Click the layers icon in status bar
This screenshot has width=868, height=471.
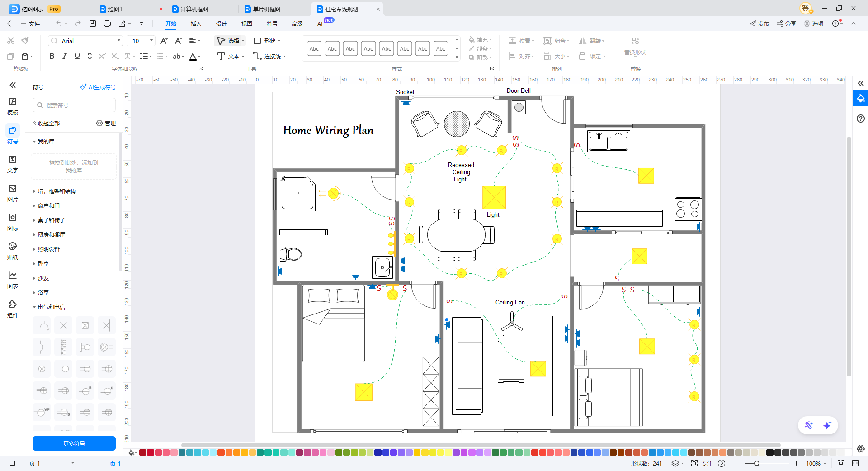point(675,463)
